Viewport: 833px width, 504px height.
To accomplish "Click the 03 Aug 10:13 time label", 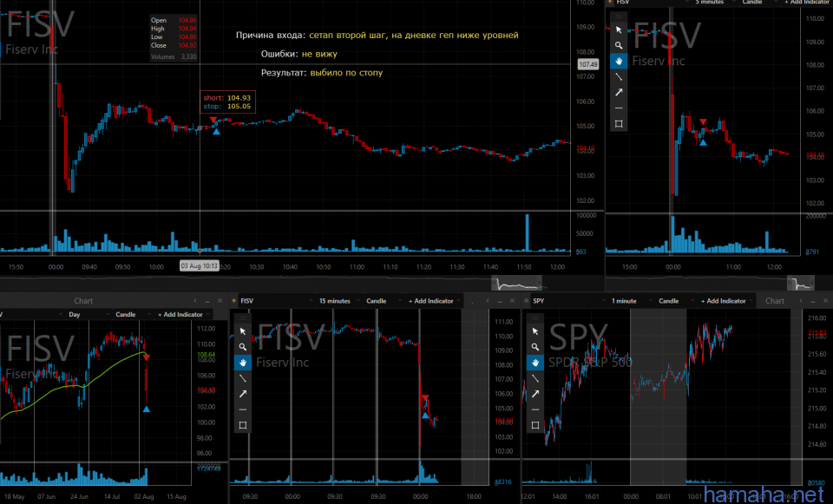I will point(200,265).
